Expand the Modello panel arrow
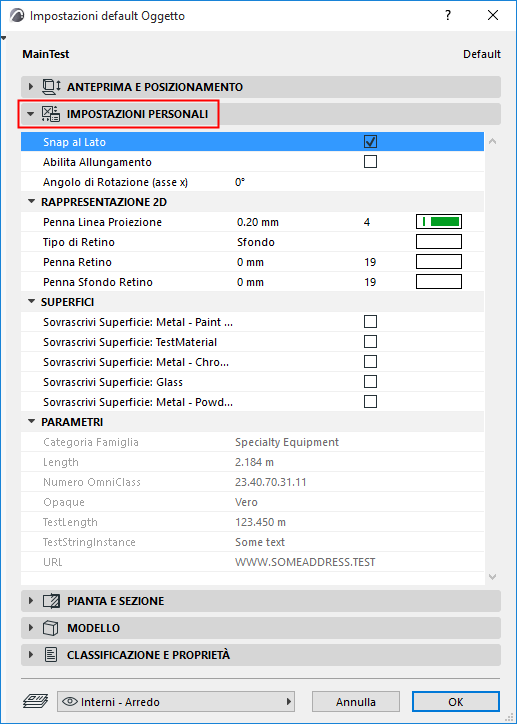 click(x=31, y=628)
